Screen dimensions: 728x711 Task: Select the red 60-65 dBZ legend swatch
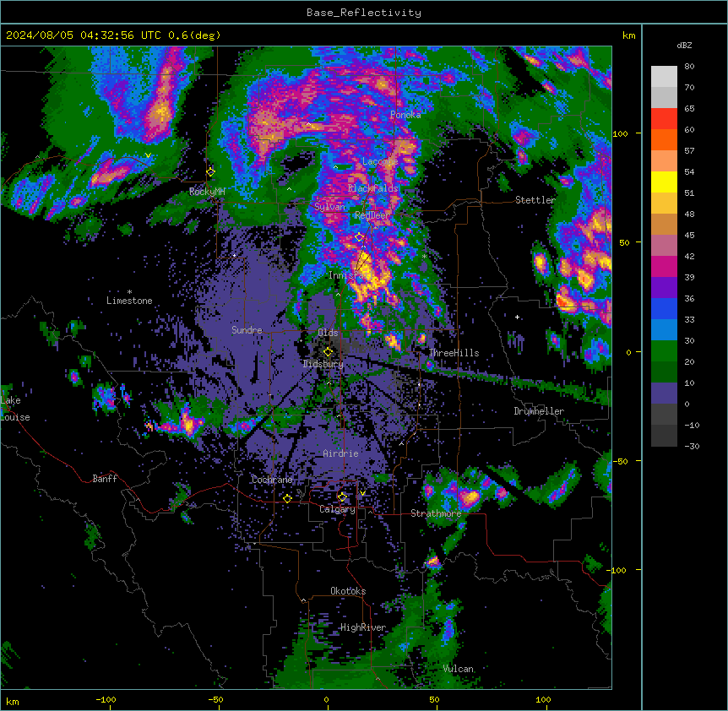pos(664,118)
